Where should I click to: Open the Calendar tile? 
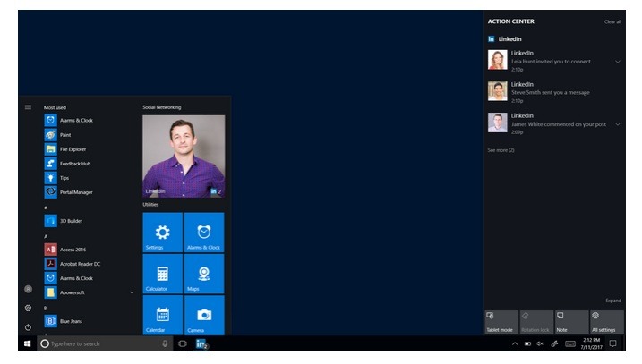coord(163,315)
